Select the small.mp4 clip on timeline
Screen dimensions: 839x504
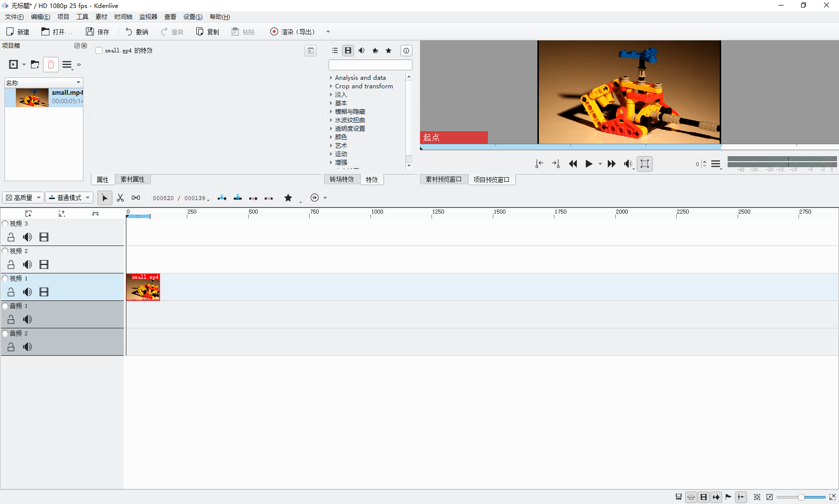(x=143, y=287)
